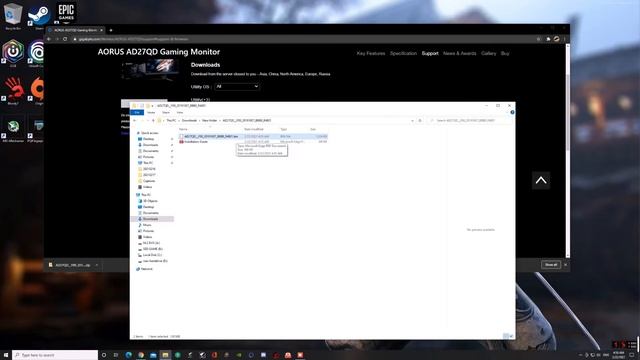Click Show all in downloads bar
Screen dimensions: 640x360
551,265
